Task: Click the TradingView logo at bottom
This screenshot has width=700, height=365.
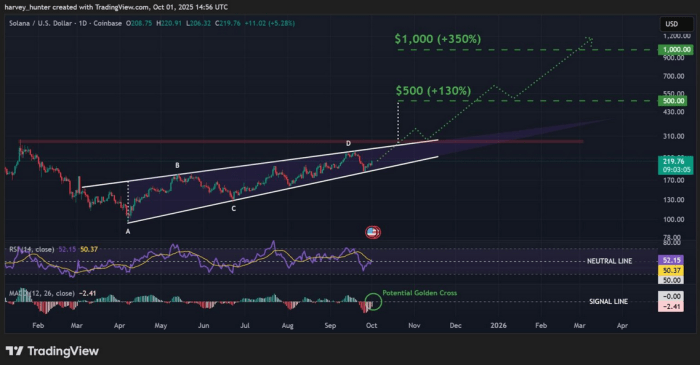Action: click(52, 351)
